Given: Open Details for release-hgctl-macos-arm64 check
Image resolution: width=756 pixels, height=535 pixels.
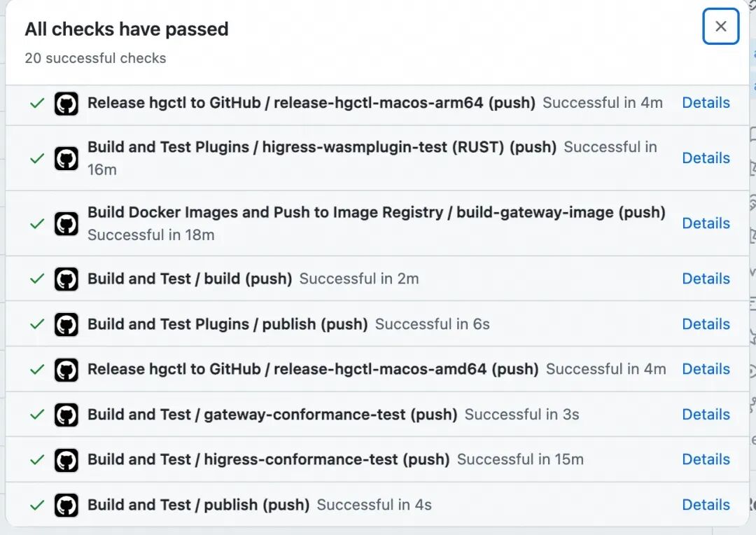Looking at the screenshot, I should pos(706,103).
